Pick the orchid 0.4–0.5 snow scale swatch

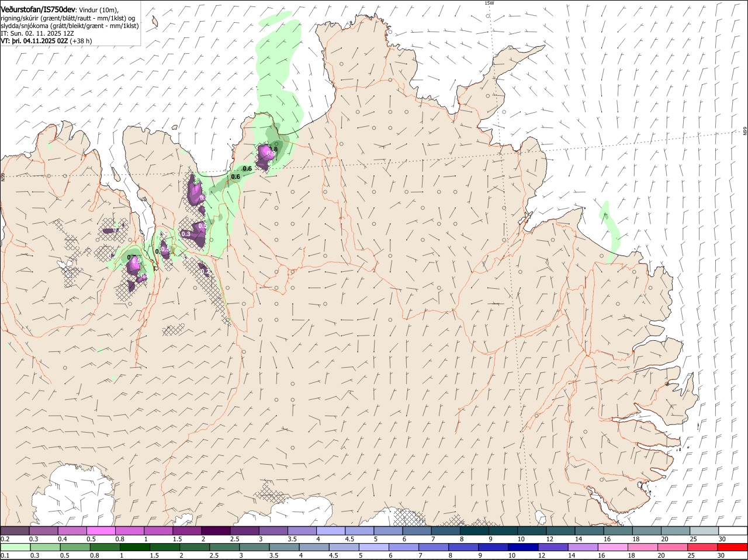click(x=72, y=531)
